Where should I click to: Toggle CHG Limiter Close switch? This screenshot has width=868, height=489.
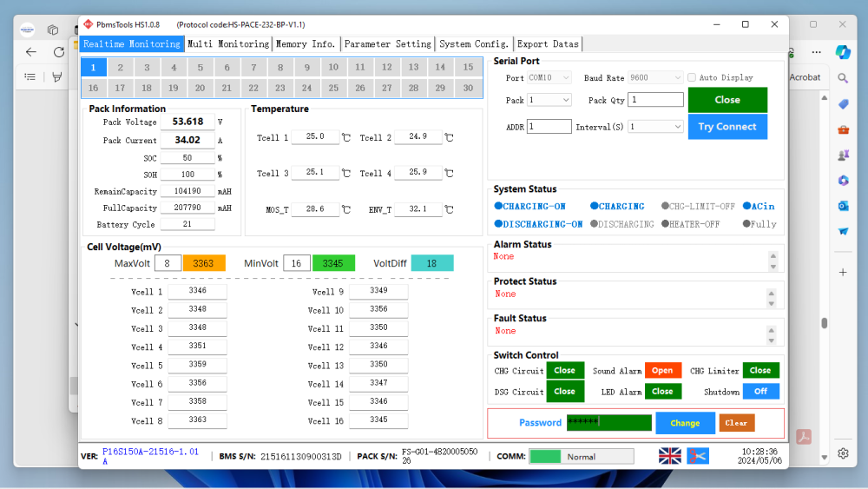pos(760,371)
